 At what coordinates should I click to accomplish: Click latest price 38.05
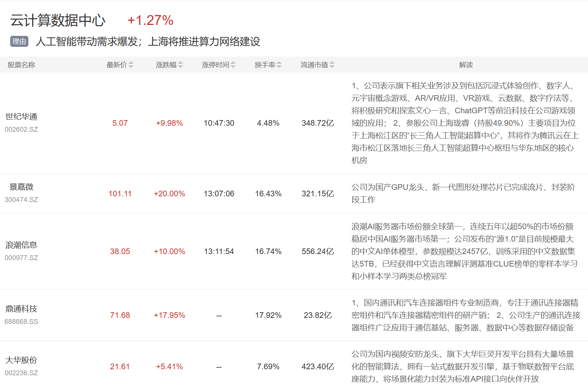pos(120,251)
